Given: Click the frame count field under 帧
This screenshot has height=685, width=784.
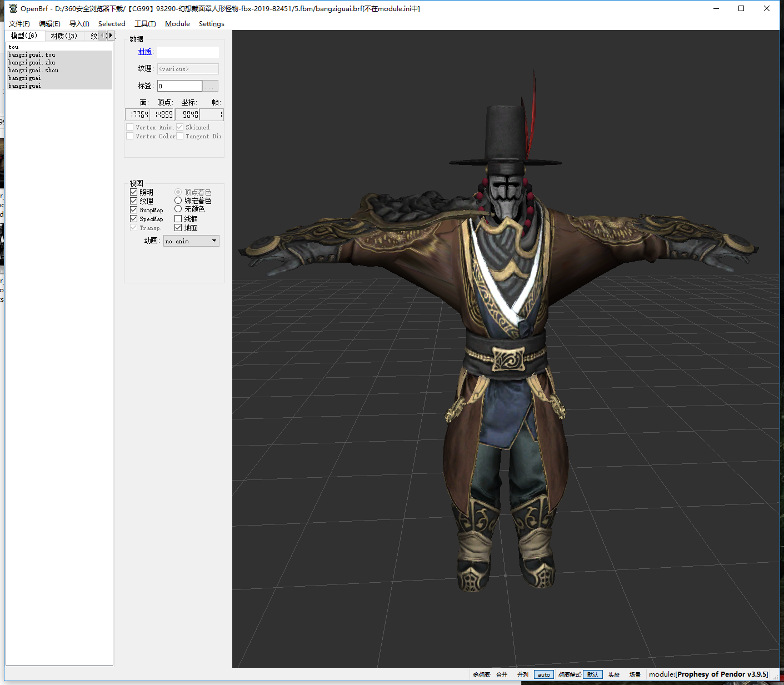Looking at the screenshot, I should pos(212,114).
